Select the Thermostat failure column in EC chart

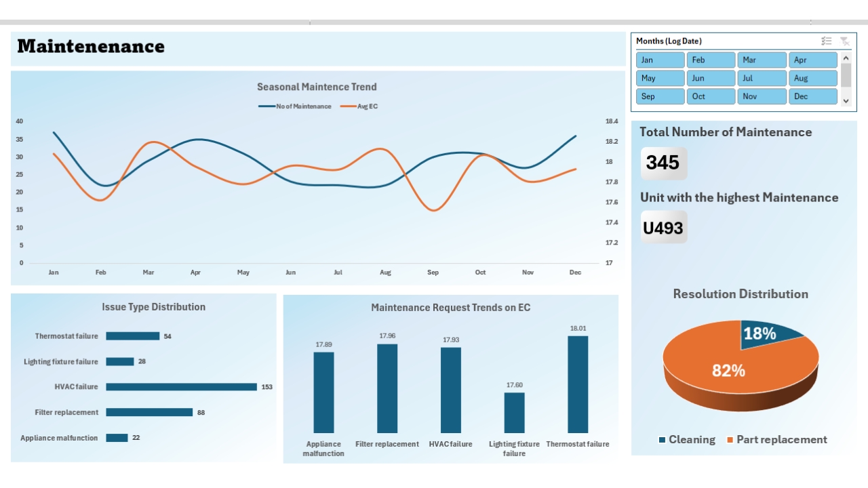[578, 384]
